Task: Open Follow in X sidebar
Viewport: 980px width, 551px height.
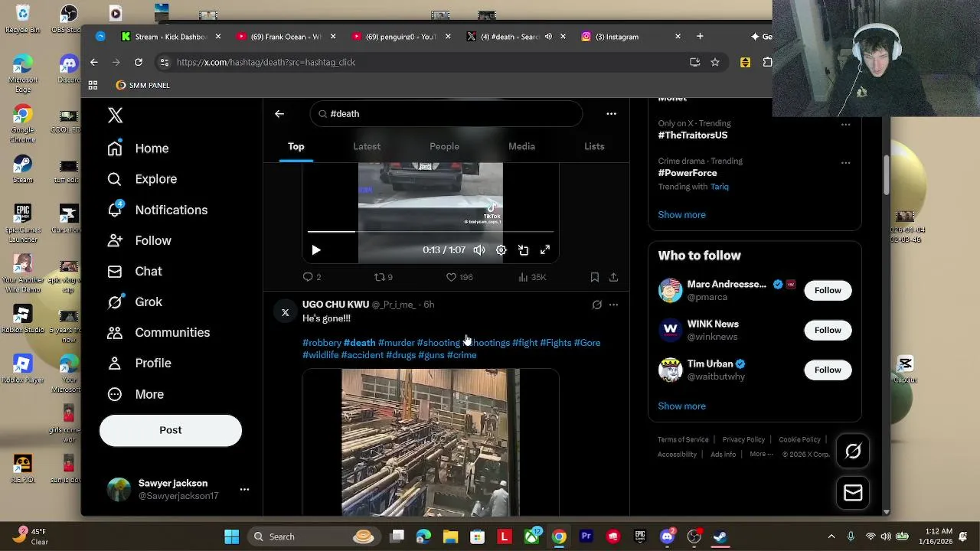Action: coord(139,240)
